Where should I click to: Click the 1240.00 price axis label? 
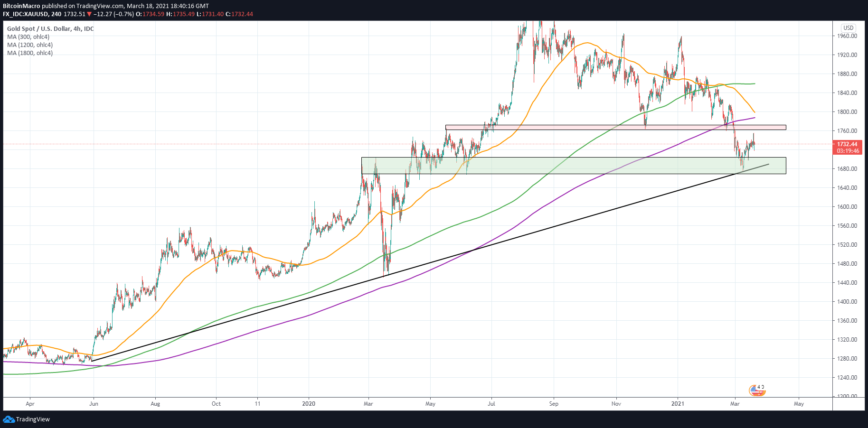[847, 378]
